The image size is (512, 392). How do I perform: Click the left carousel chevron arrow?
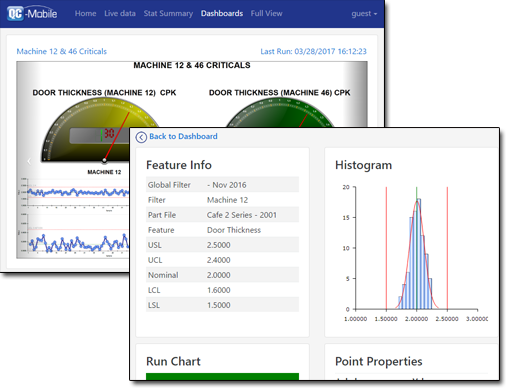(x=29, y=161)
